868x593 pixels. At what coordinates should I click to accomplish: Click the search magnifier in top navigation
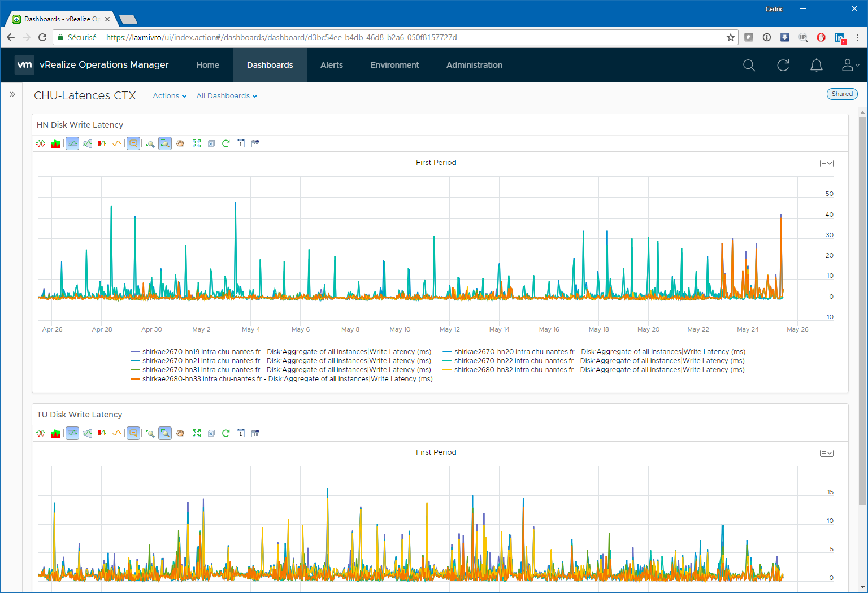coord(749,65)
